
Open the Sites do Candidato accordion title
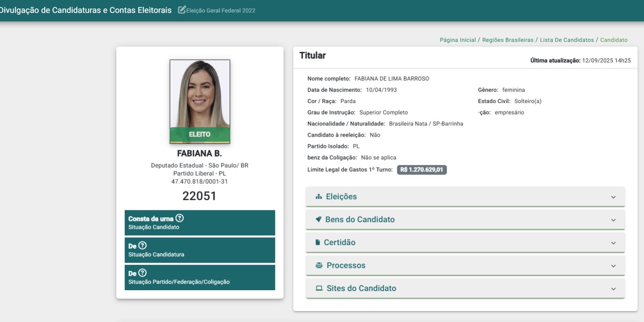tap(361, 288)
